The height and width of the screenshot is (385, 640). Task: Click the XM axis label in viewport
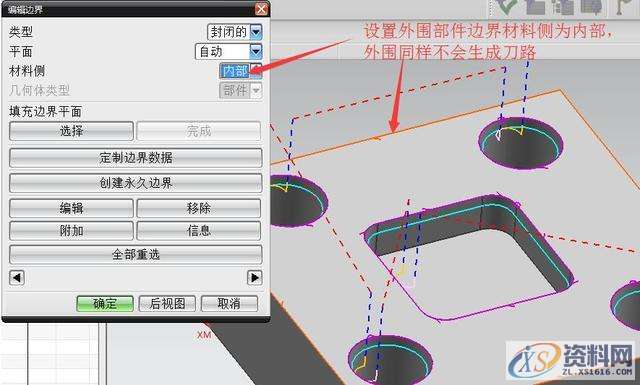(204, 335)
